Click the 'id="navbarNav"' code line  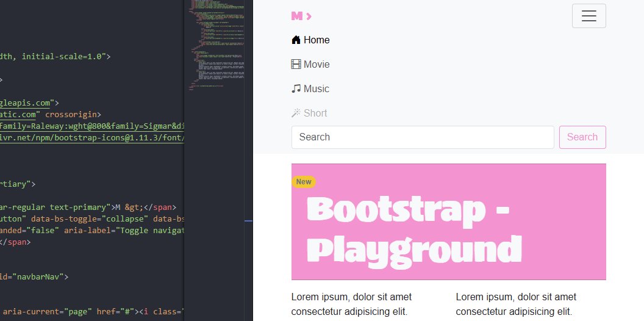[x=34, y=276]
